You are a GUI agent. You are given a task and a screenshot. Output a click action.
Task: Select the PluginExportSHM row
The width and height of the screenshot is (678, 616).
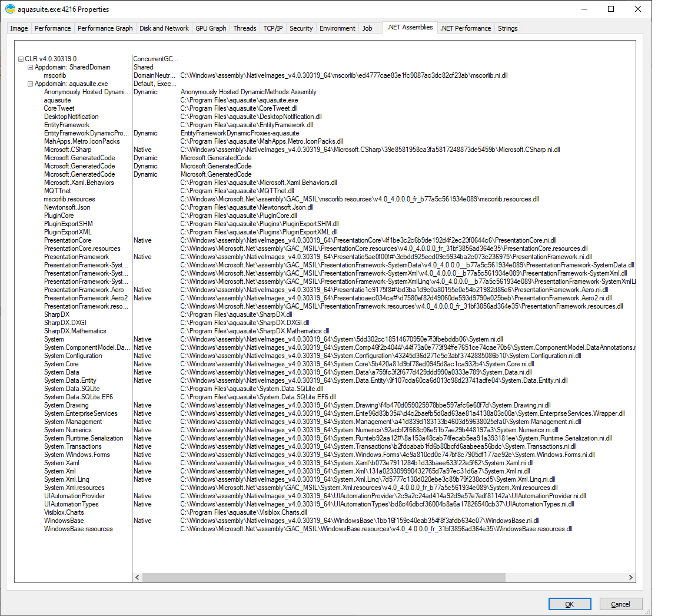pos(68,224)
